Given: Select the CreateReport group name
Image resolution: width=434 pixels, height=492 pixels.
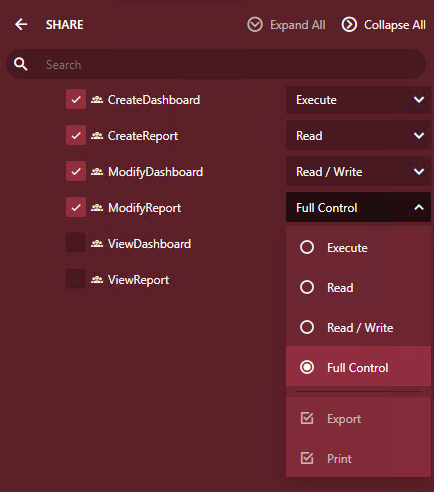Looking at the screenshot, I should (x=143, y=136).
